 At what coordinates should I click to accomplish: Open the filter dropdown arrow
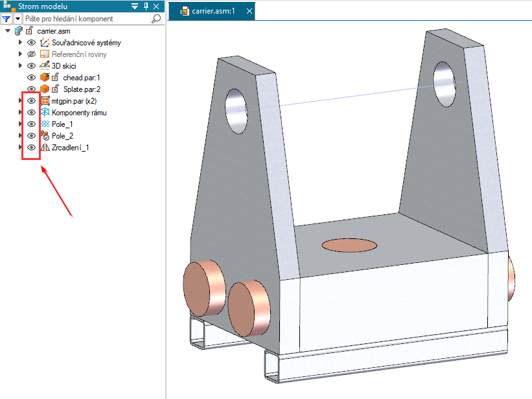click(x=17, y=19)
